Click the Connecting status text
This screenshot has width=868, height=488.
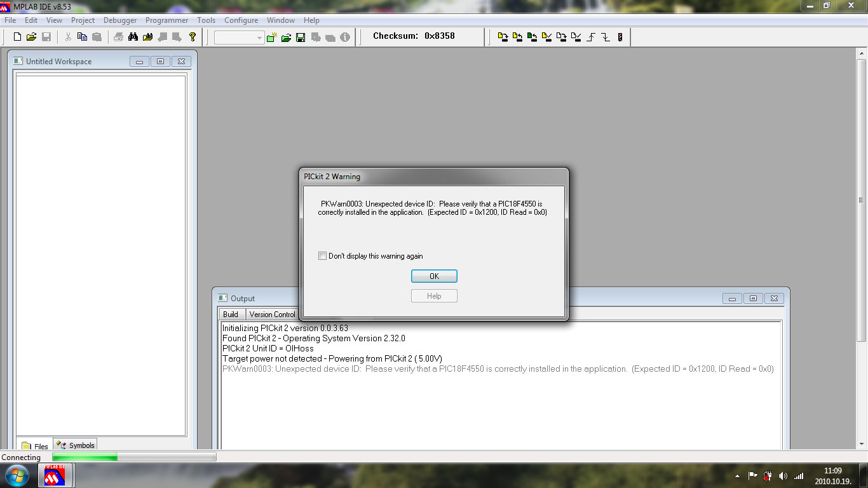(x=21, y=457)
